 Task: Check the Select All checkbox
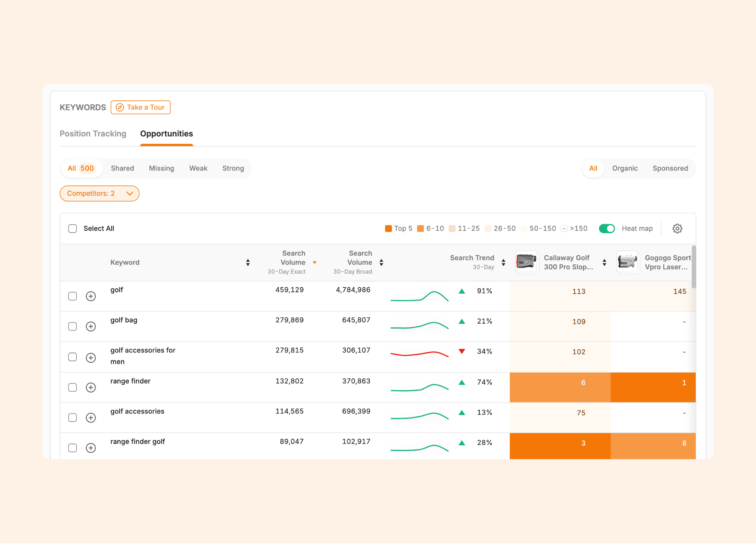click(73, 229)
